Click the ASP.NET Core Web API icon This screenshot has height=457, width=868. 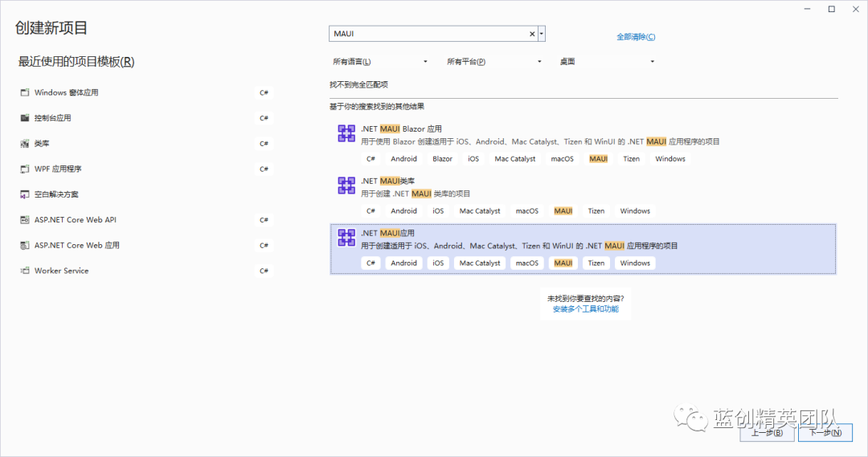pyautogui.click(x=24, y=219)
